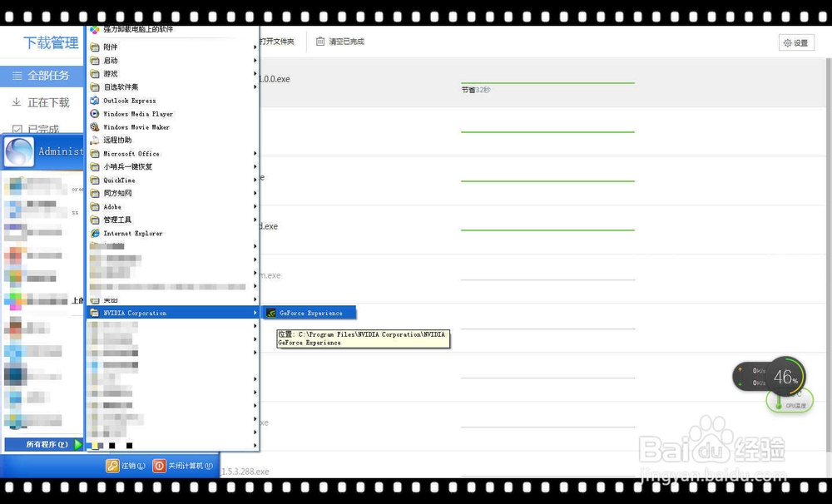This screenshot has height=504, width=832.
Task: Click the 小哨兵一键恢复 menu text
Action: 128,166
